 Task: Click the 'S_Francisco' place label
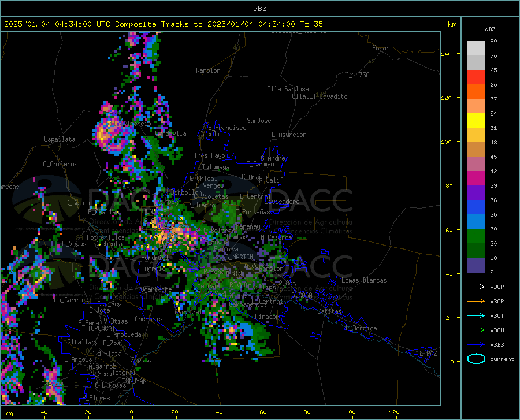click(x=227, y=128)
